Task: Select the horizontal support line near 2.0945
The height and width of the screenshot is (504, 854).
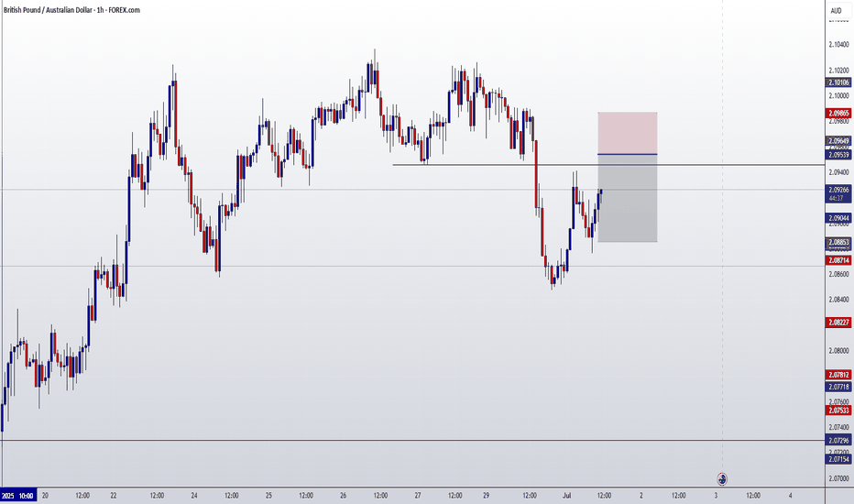Action: 608,165
